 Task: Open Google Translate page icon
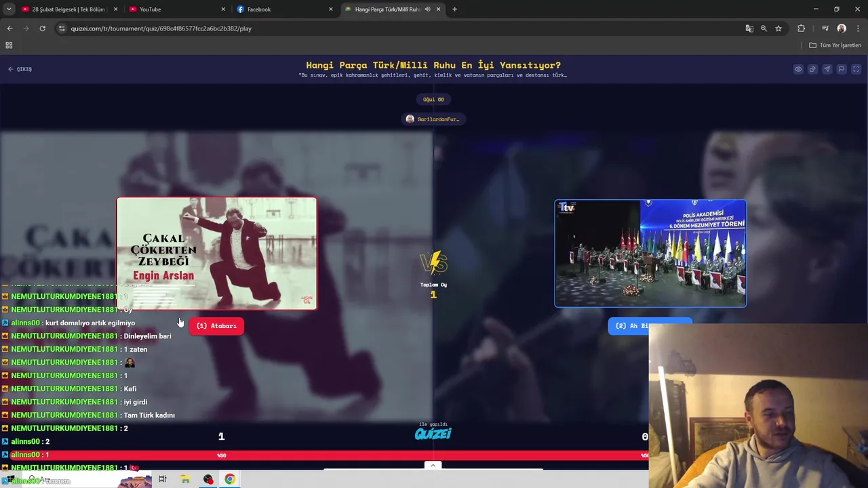pyautogui.click(x=749, y=28)
